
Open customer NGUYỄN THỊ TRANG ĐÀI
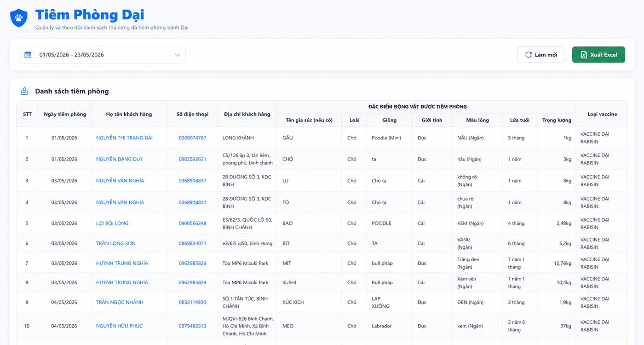pyautogui.click(x=124, y=138)
